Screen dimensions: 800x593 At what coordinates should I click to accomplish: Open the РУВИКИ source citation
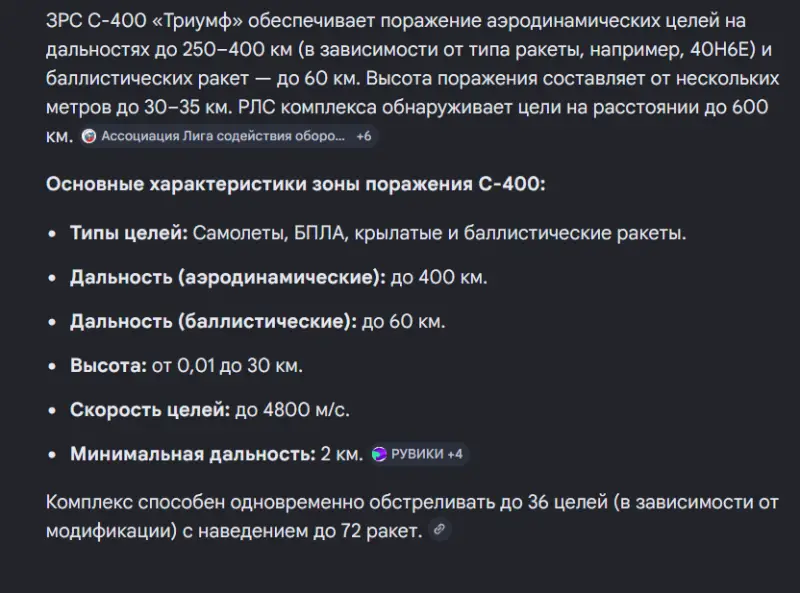pyautogui.click(x=416, y=454)
